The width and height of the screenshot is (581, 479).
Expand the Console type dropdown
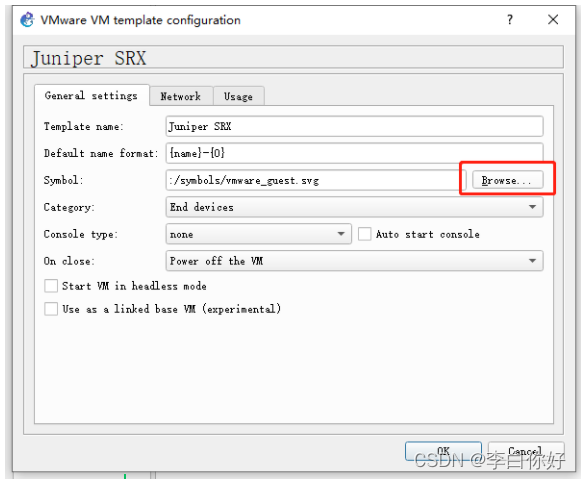pyautogui.click(x=258, y=234)
